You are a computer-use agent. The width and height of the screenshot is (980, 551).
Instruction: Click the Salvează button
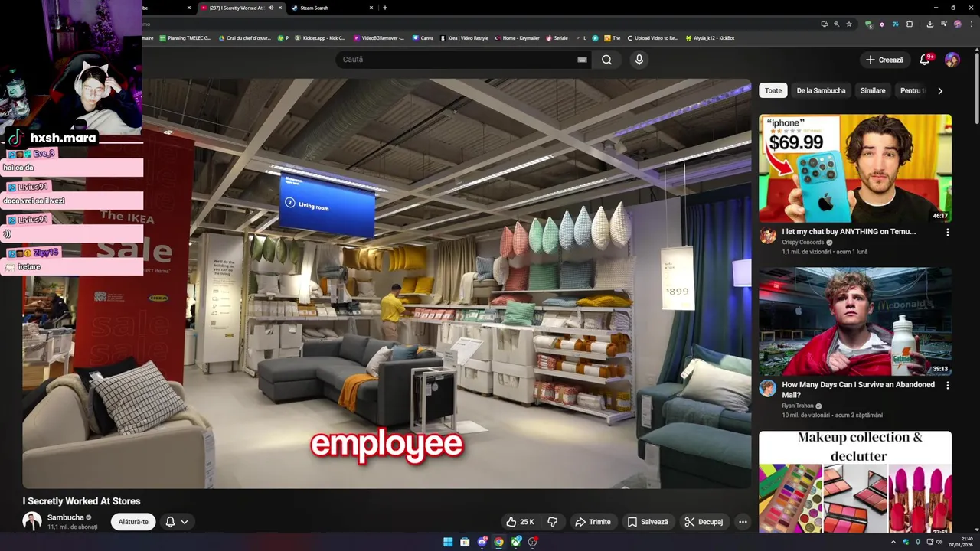tap(648, 522)
